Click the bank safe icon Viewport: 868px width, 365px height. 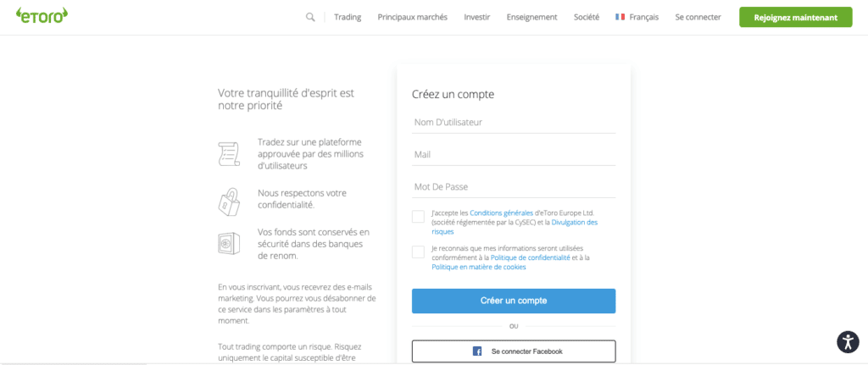tap(229, 243)
